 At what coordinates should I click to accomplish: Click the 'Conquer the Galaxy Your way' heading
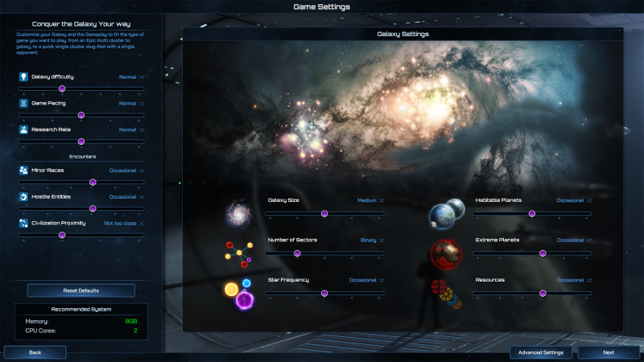click(81, 24)
